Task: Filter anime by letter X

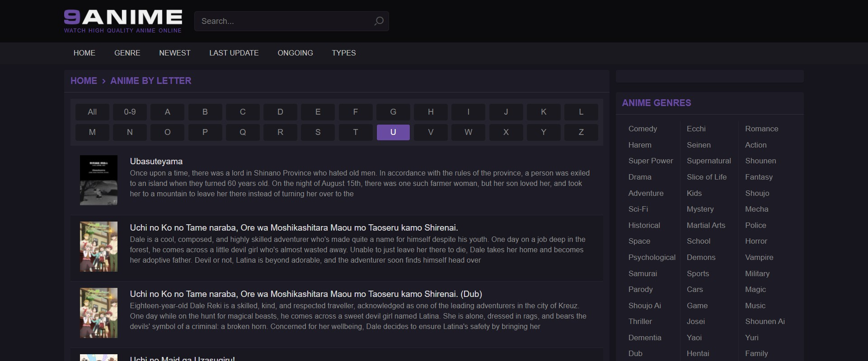Action: click(506, 132)
